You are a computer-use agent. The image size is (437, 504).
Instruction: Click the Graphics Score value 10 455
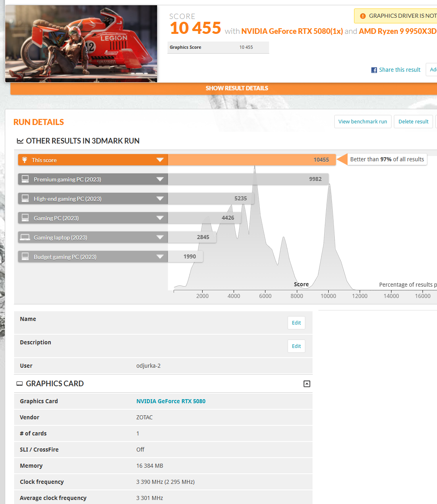(246, 47)
